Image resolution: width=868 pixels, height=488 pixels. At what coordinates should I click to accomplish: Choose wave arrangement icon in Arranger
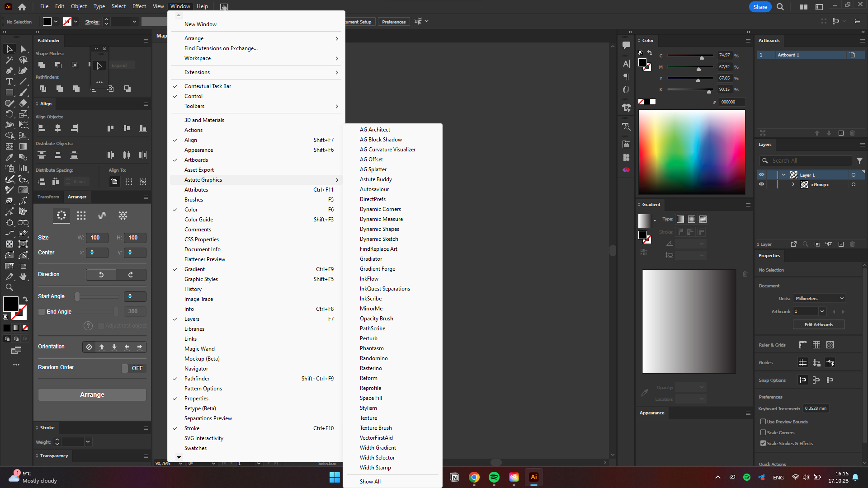[x=102, y=216]
